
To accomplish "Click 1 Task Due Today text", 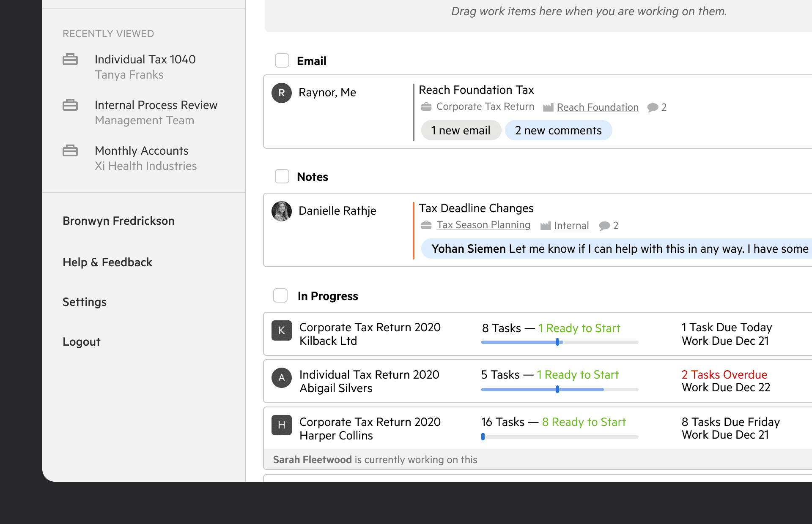I will (727, 327).
